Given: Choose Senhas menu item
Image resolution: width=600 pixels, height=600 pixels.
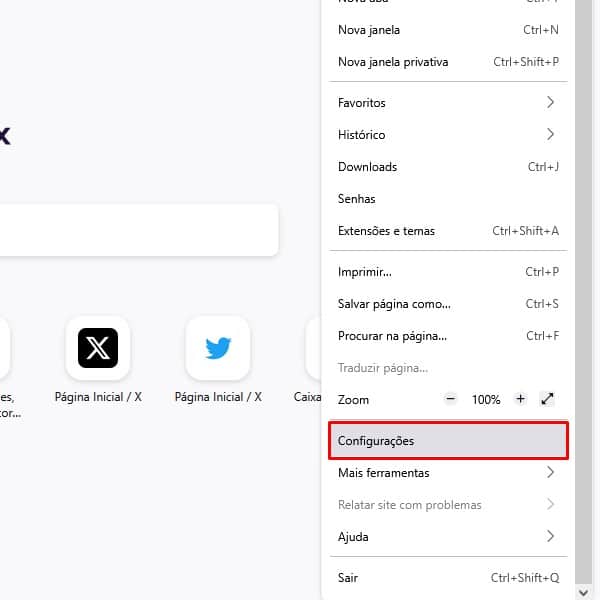Looking at the screenshot, I should [448, 199].
